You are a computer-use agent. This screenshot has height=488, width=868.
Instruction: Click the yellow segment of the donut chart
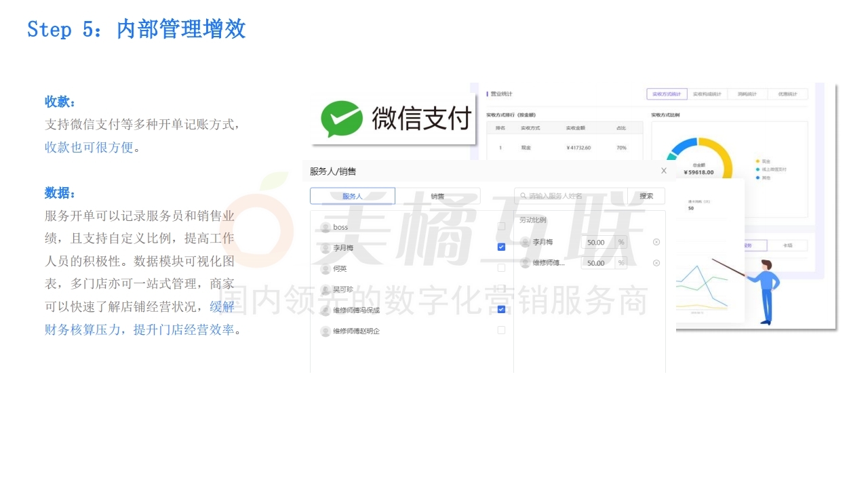coord(723,153)
